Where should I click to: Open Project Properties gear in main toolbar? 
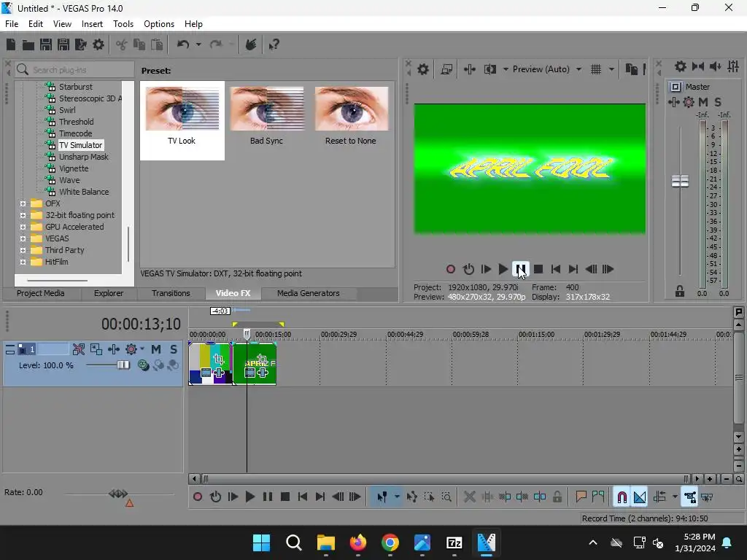pyautogui.click(x=98, y=44)
